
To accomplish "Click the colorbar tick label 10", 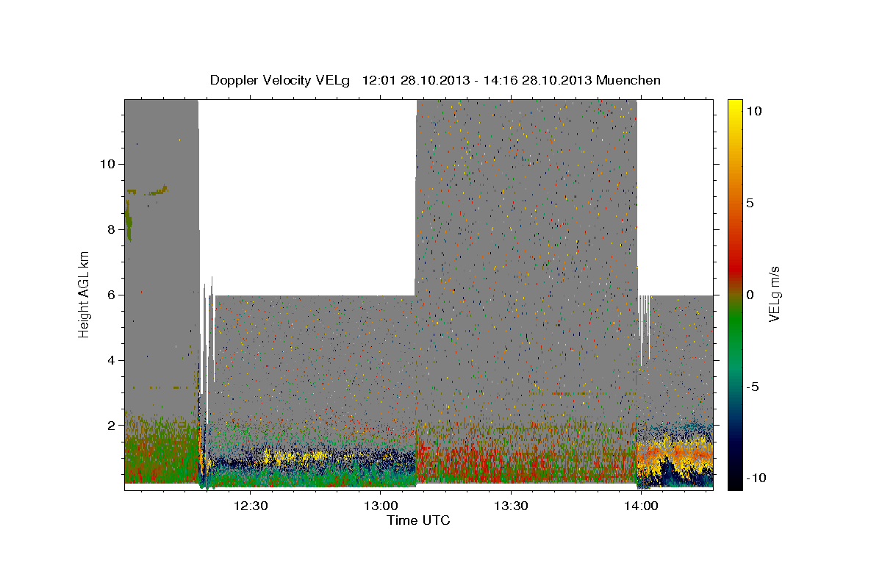I will (x=753, y=110).
